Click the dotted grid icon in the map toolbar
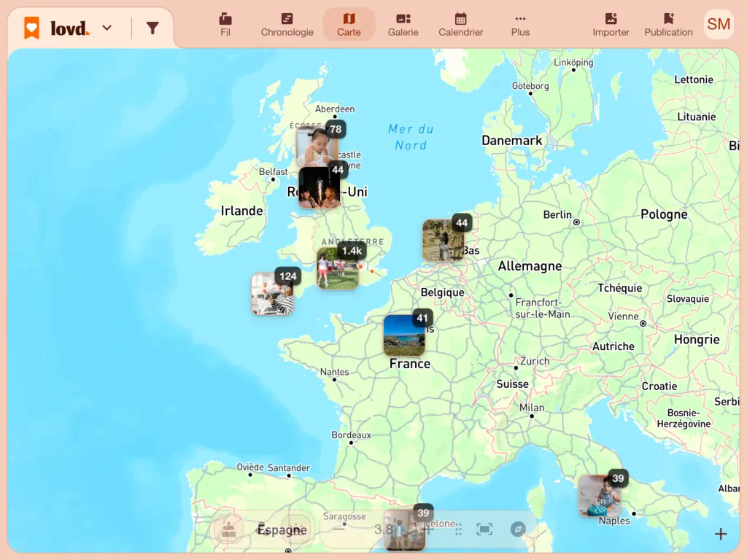The height and width of the screenshot is (560, 747). coord(458,529)
